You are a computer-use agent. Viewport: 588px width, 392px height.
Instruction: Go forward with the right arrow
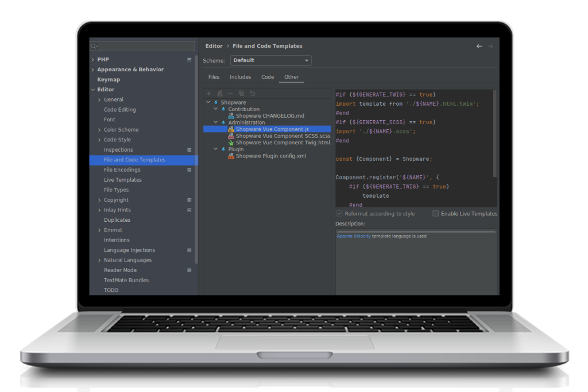[x=490, y=46]
